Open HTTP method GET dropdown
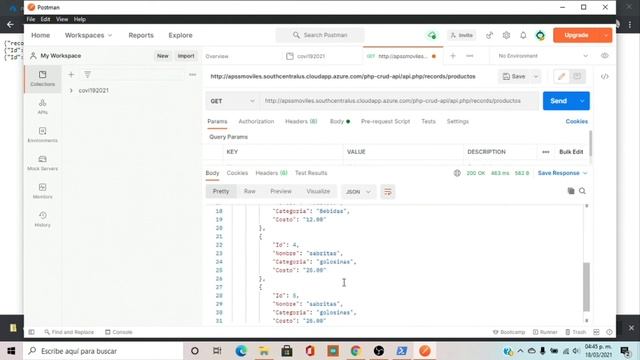Viewport: 640px width, 360px height. (x=232, y=101)
